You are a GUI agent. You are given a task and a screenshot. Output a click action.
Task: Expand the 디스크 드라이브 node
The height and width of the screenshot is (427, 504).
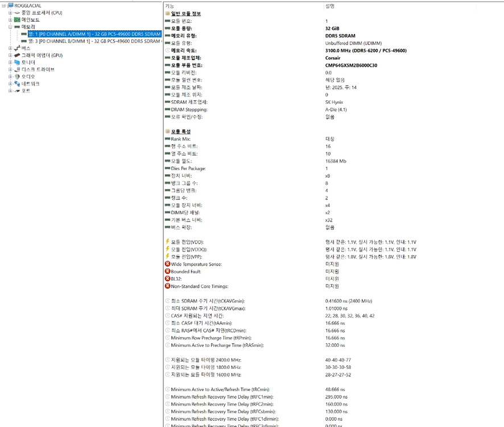pyautogui.click(x=10, y=69)
